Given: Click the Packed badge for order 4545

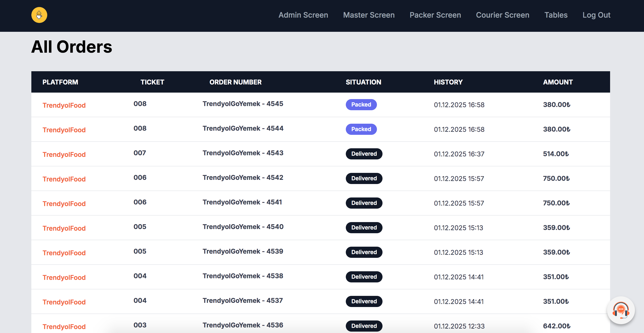Looking at the screenshot, I should point(361,105).
